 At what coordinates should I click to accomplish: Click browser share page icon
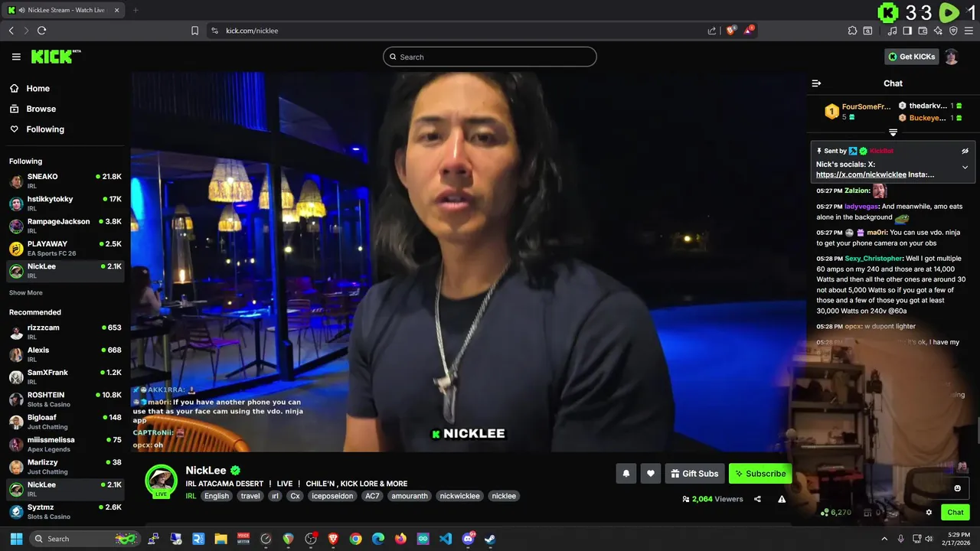(712, 31)
